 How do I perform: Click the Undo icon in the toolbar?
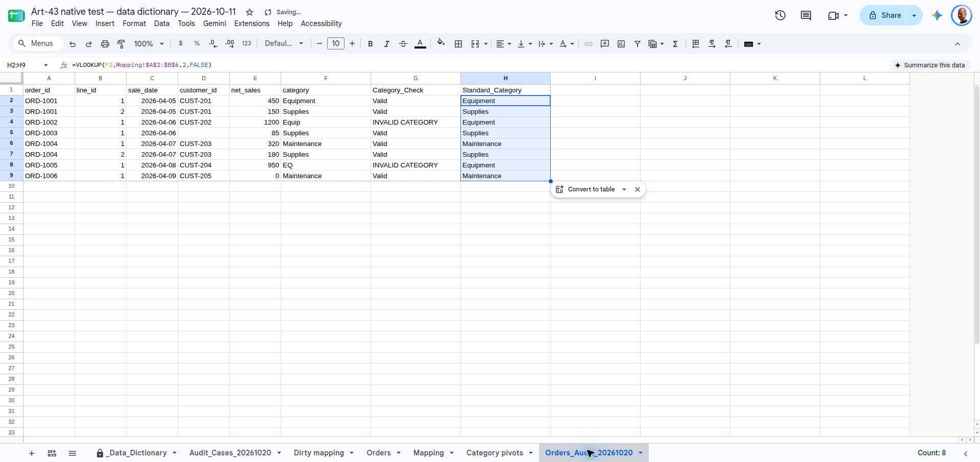point(72,44)
